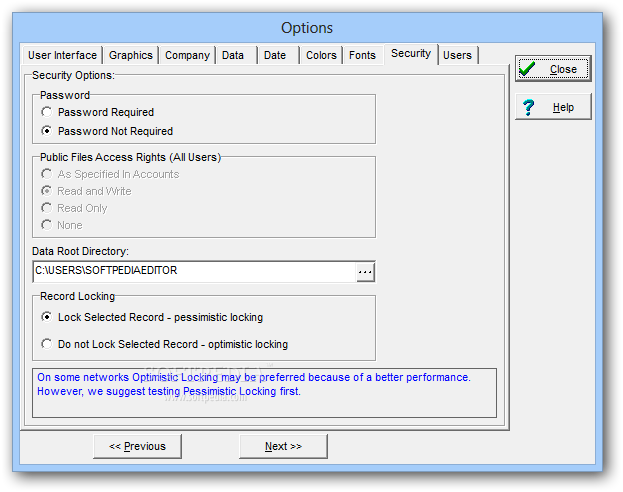Open the Graphics tab
Screen dimensions: 623x492
(131, 55)
